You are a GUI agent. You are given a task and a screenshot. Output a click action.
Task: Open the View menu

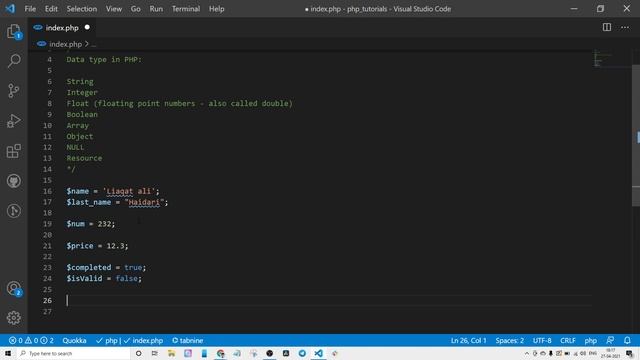[114, 9]
